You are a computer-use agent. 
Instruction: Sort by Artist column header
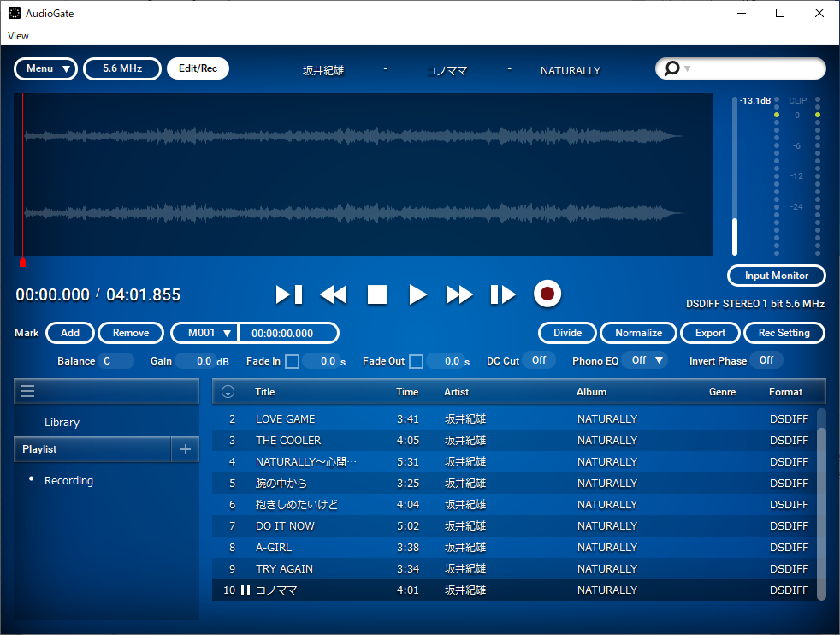(x=456, y=392)
